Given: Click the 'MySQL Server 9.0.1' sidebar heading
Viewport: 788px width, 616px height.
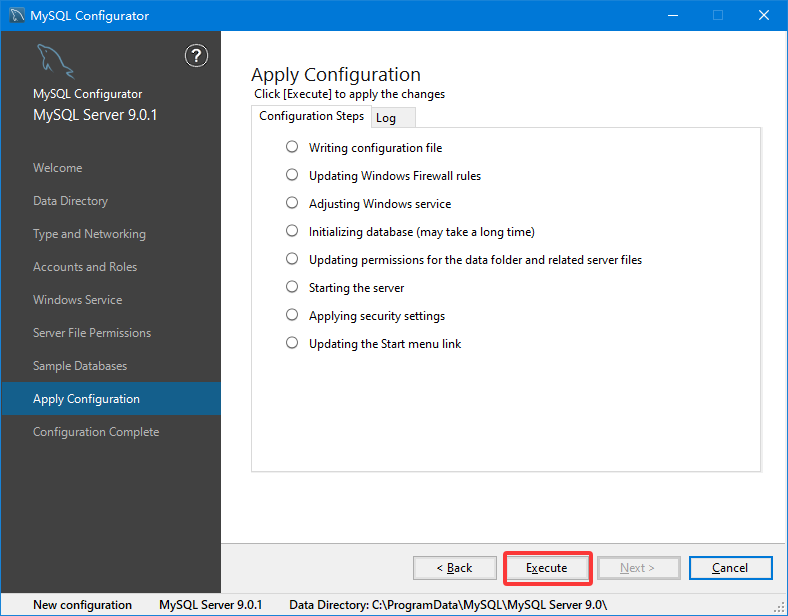Looking at the screenshot, I should (x=95, y=115).
